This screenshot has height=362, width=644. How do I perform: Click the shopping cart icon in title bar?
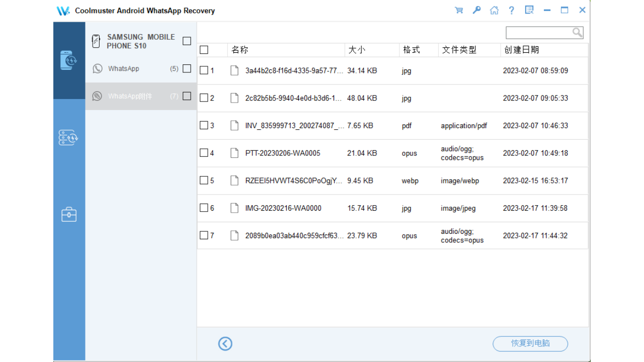pos(459,10)
